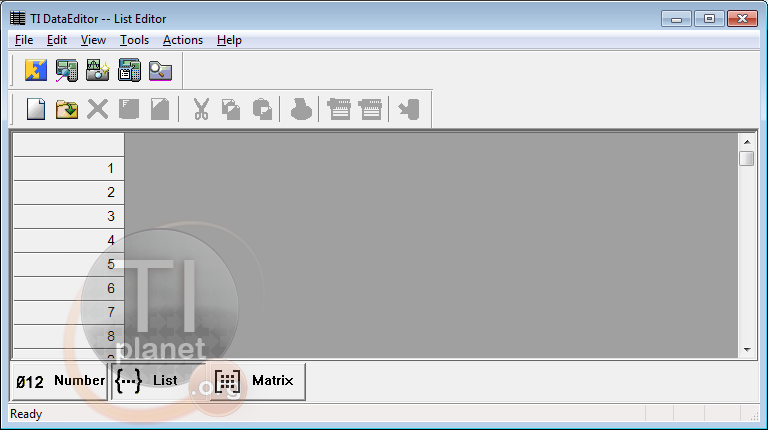768x430 pixels.
Task: Select row header 6
Action: (x=69, y=288)
